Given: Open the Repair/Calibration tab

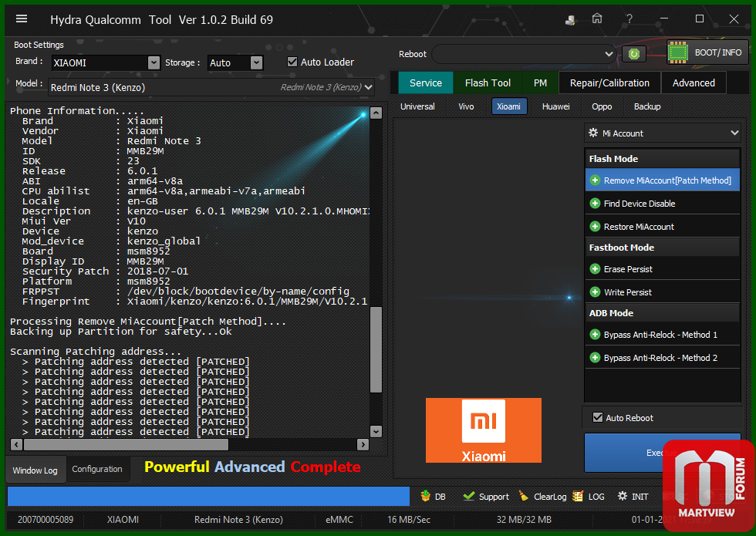Looking at the screenshot, I should tap(609, 83).
